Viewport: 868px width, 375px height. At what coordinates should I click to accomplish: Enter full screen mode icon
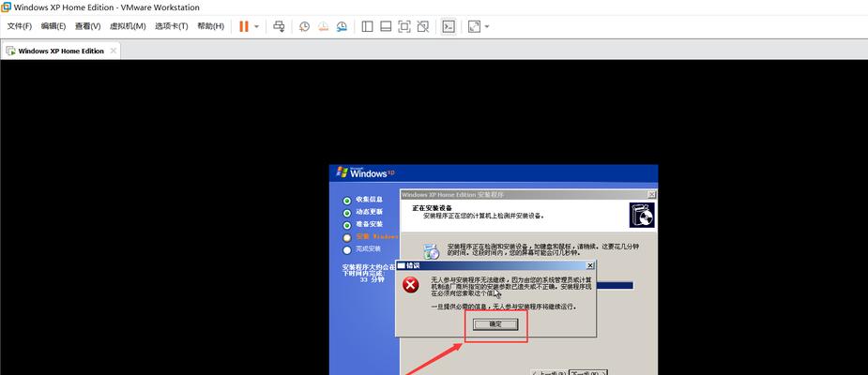click(x=404, y=26)
